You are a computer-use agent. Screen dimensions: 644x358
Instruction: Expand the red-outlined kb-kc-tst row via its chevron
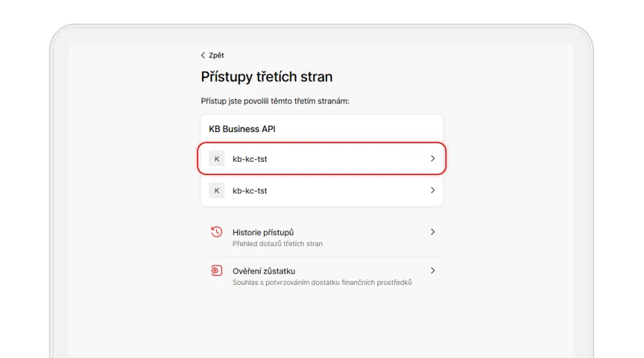click(432, 159)
